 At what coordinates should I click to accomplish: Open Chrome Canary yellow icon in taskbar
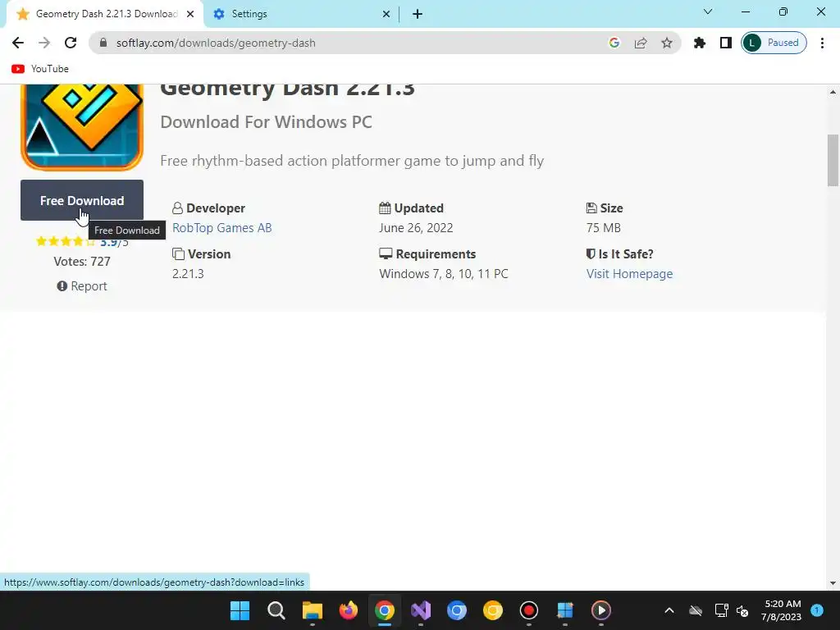pyautogui.click(x=493, y=610)
